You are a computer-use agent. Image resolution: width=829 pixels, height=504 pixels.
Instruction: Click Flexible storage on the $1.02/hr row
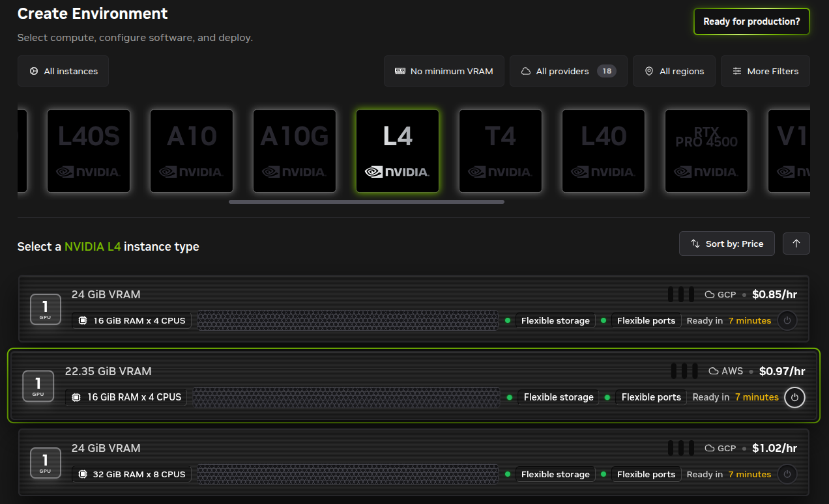click(555, 474)
